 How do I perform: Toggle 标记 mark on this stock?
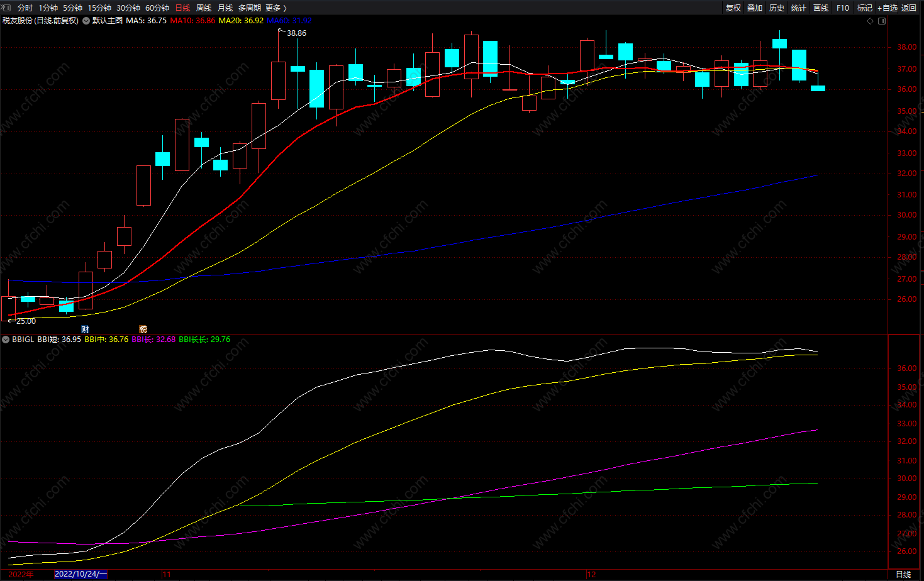(x=865, y=8)
